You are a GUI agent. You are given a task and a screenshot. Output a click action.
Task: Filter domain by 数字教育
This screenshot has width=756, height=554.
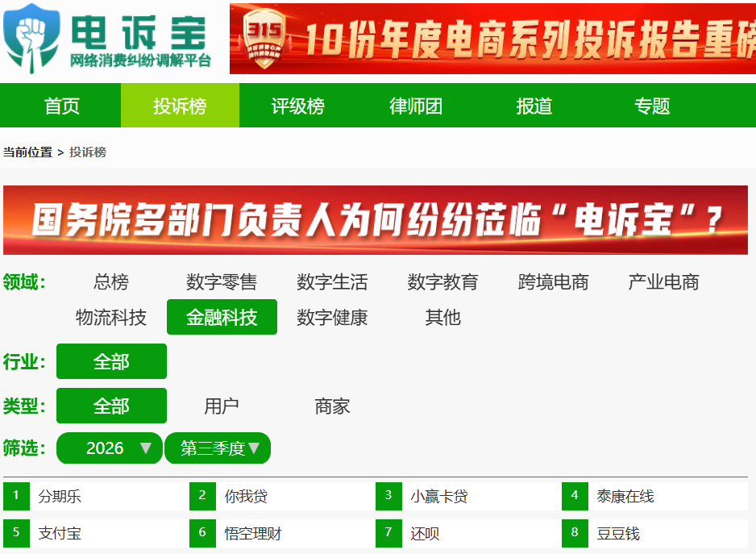(x=442, y=281)
